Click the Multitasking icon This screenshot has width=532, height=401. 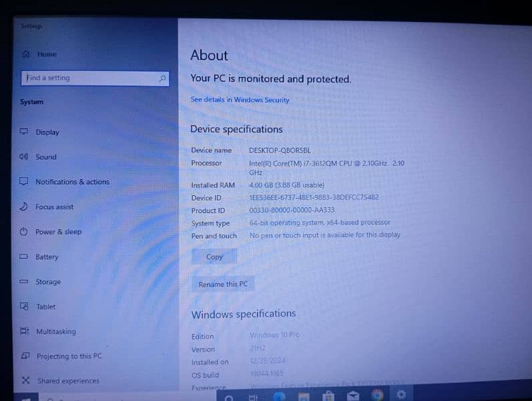point(25,331)
